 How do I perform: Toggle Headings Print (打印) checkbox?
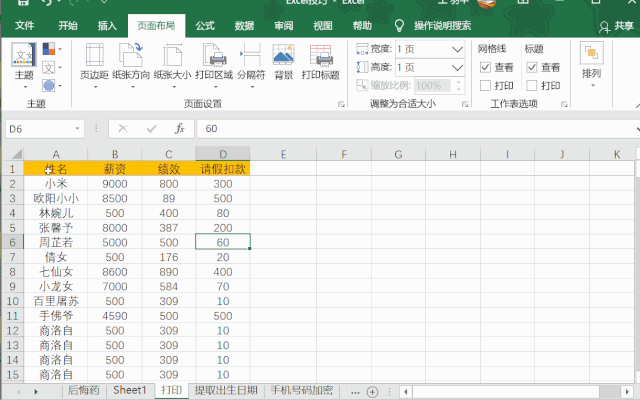(531, 85)
